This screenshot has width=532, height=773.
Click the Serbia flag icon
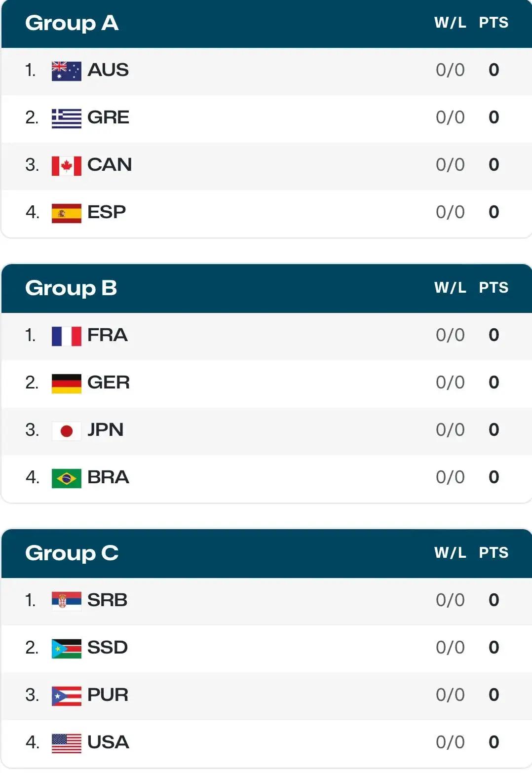click(x=66, y=601)
